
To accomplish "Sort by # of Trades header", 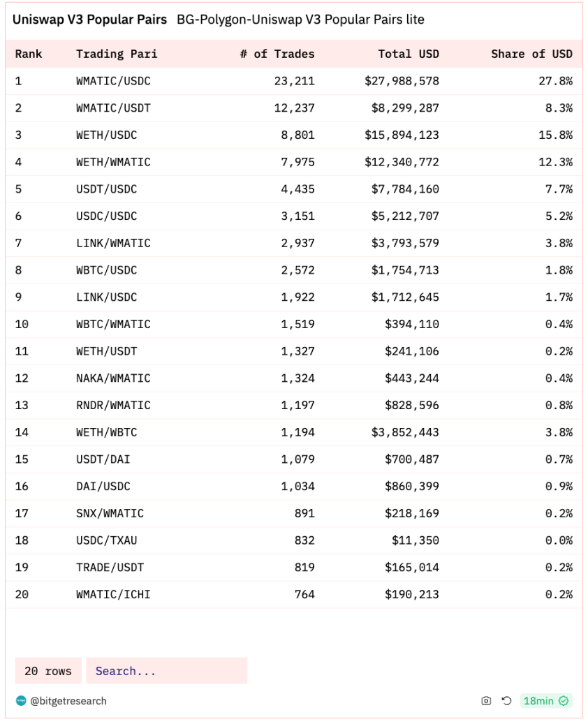I will point(277,54).
